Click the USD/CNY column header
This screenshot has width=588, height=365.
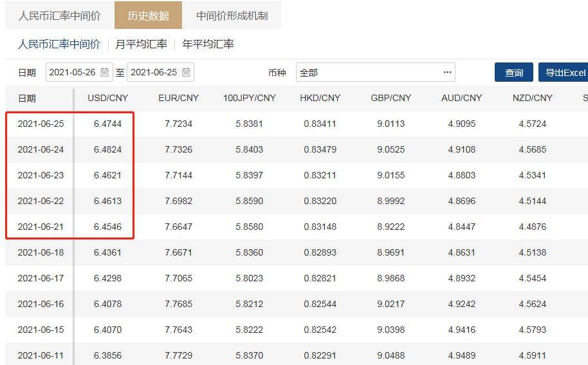pyautogui.click(x=107, y=98)
